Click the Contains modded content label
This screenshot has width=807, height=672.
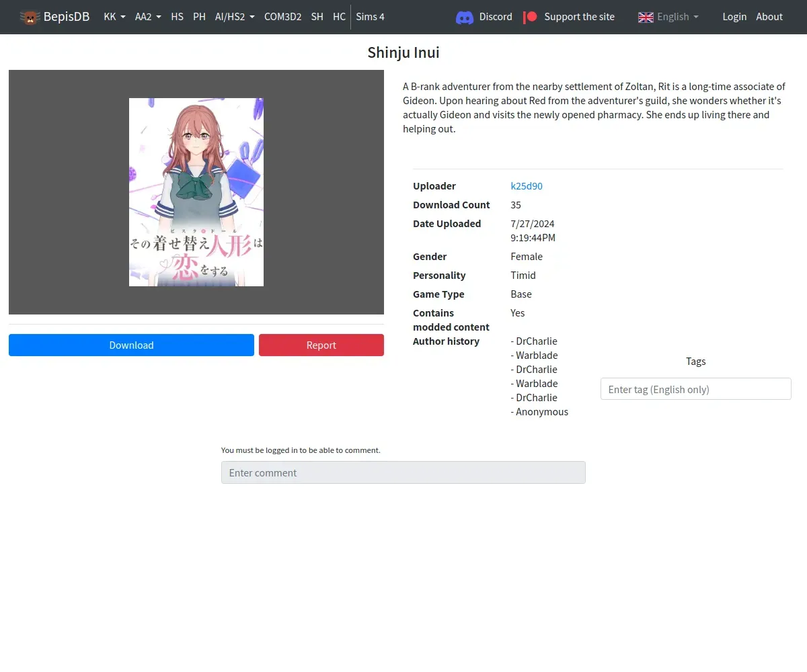451,320
